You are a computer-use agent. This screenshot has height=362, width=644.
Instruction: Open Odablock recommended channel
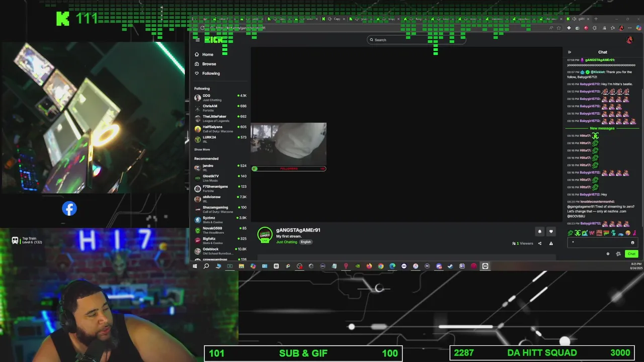tap(220, 251)
